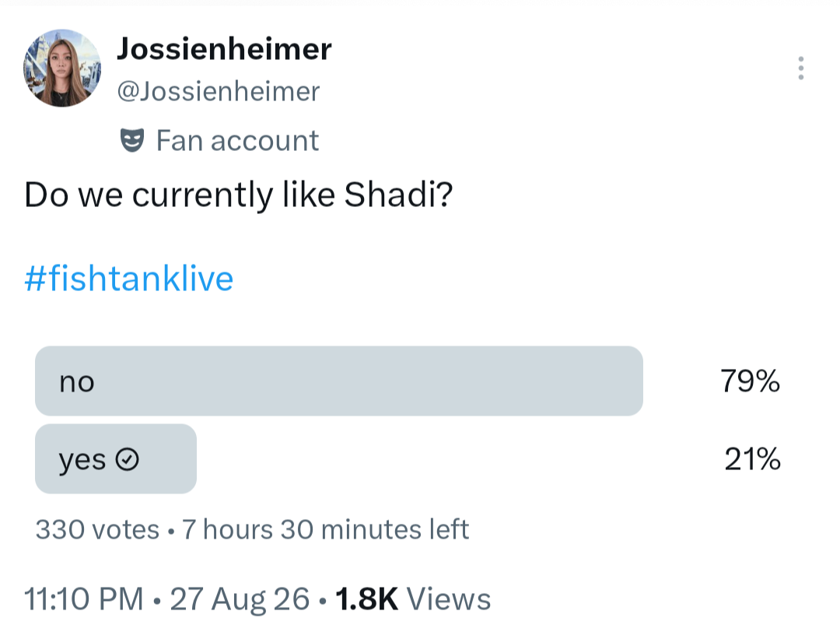Click the 27 Aug 26 date
The height and width of the screenshot is (639, 840).
(x=240, y=599)
